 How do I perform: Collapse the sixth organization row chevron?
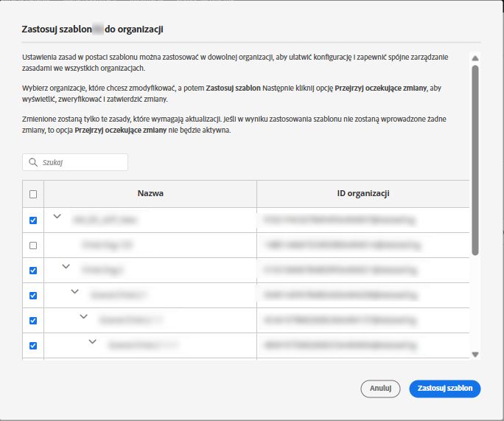pyautogui.click(x=92, y=341)
